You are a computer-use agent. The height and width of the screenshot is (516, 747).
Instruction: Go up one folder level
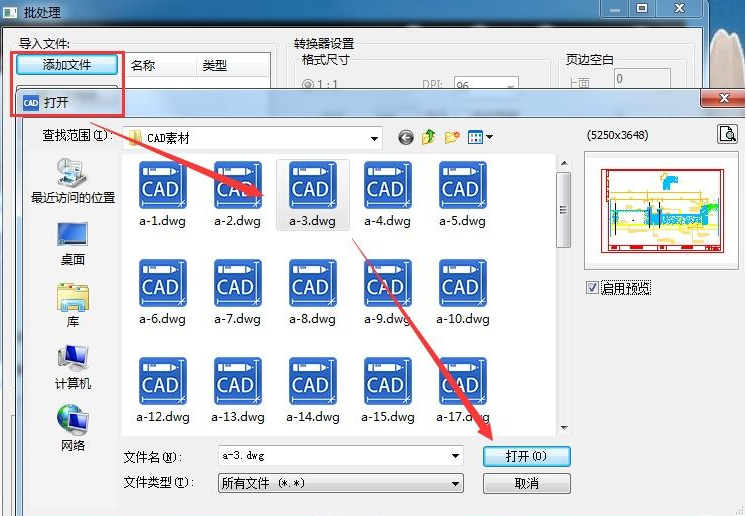[x=429, y=137]
